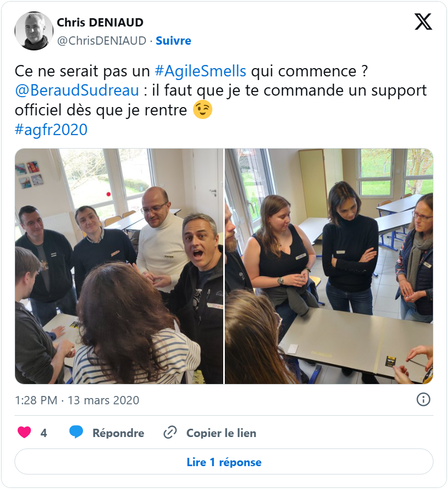Follow the account via Suivre
448x489 pixels.
tap(173, 41)
